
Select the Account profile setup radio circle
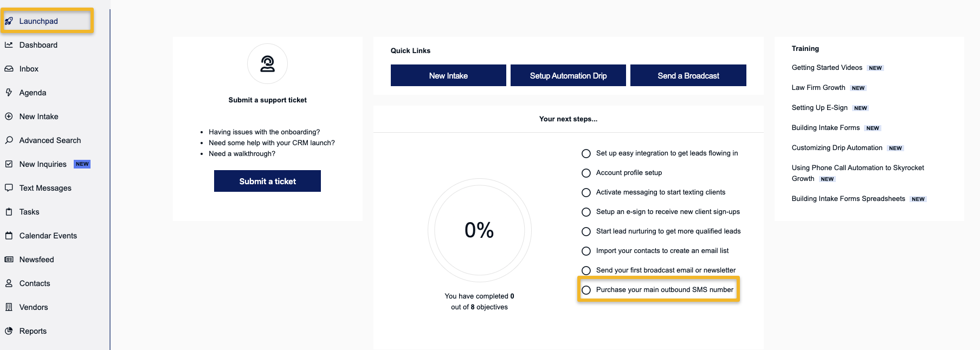[586, 173]
